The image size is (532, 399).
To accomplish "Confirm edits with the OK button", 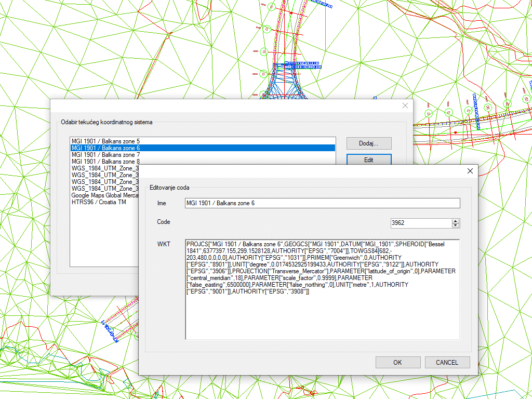I will click(x=397, y=362).
